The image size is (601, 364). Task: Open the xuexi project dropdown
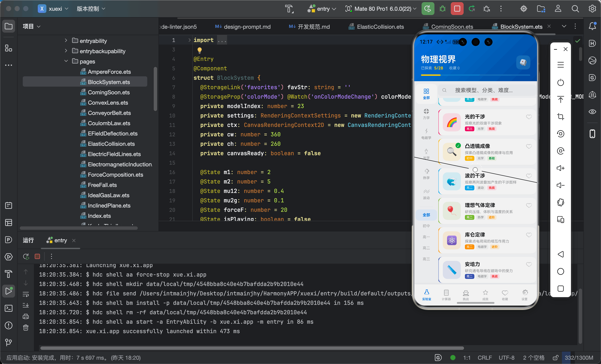pos(53,9)
